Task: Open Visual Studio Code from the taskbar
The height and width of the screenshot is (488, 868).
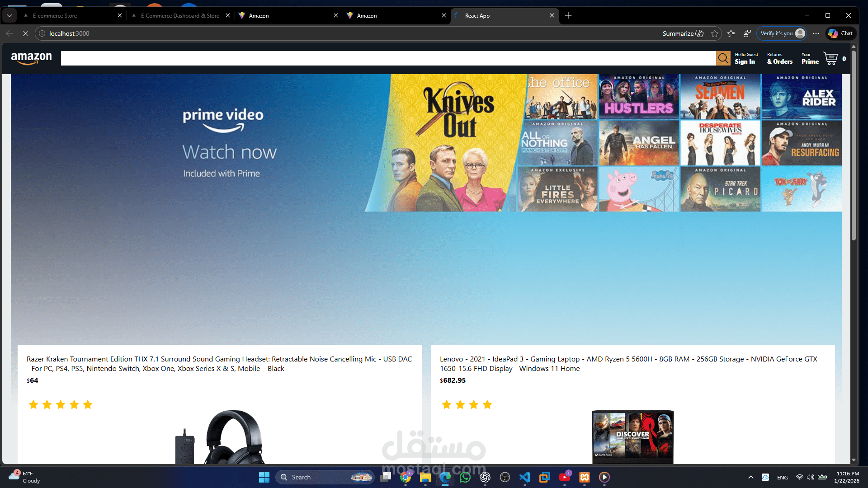Action: (525, 477)
